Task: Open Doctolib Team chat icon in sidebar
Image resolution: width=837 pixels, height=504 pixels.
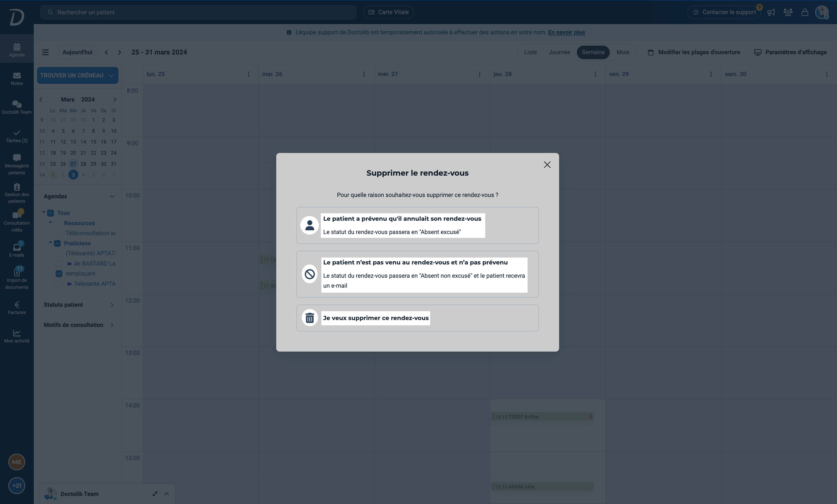Action: (x=17, y=107)
